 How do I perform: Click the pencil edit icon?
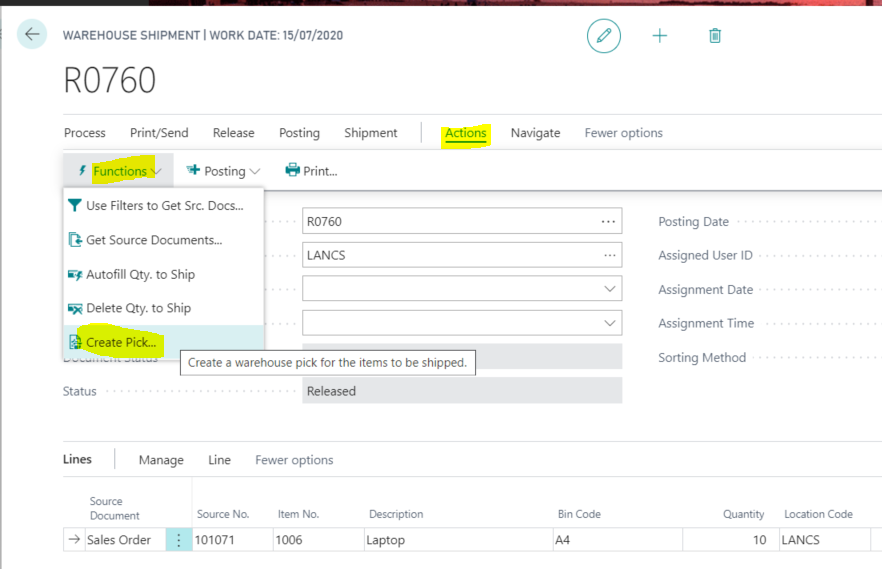[603, 36]
